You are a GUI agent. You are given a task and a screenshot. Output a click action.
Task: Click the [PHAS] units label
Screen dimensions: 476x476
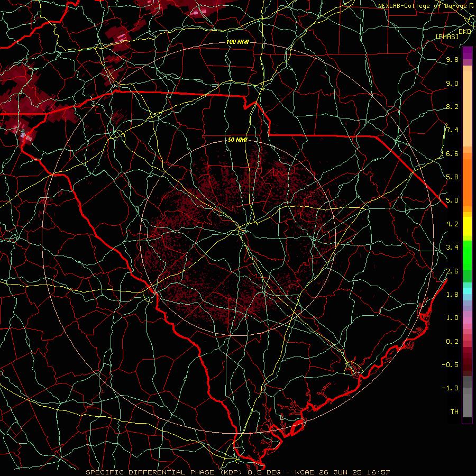[447, 36]
